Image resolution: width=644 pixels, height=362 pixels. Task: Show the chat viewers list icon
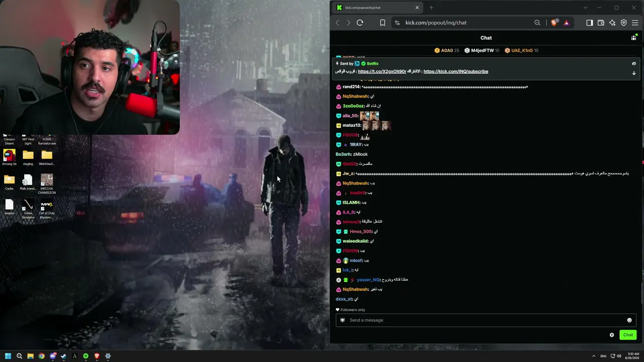tap(634, 38)
